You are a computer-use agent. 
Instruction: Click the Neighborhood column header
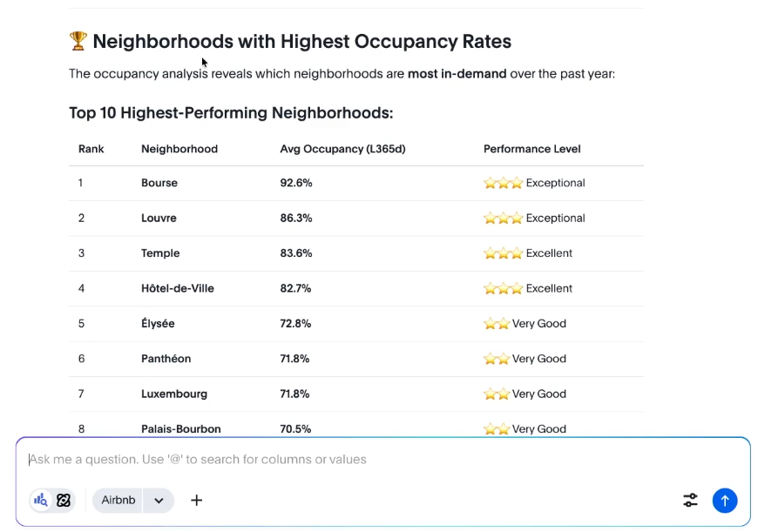click(x=179, y=149)
